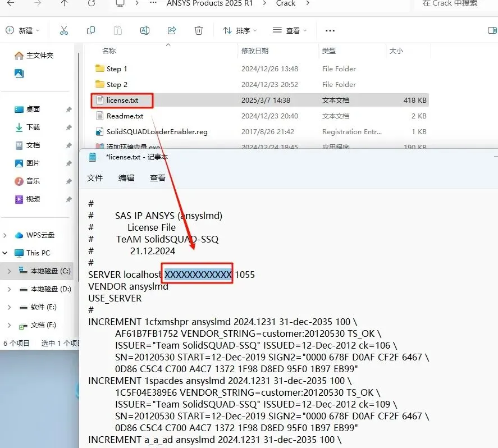Select 本地磁盘 (C:) drive
The image size is (498, 448).
point(45,271)
